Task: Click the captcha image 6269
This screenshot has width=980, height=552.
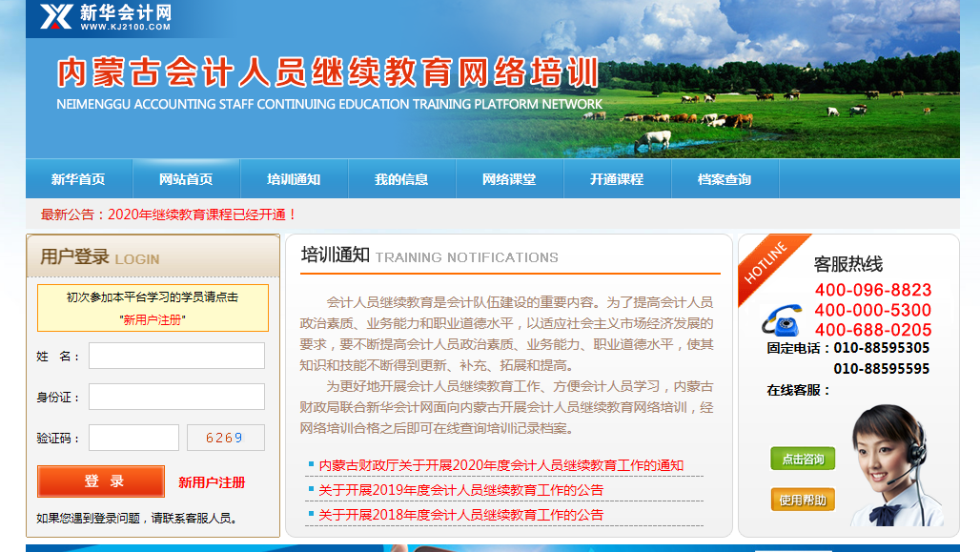Action: 225,438
